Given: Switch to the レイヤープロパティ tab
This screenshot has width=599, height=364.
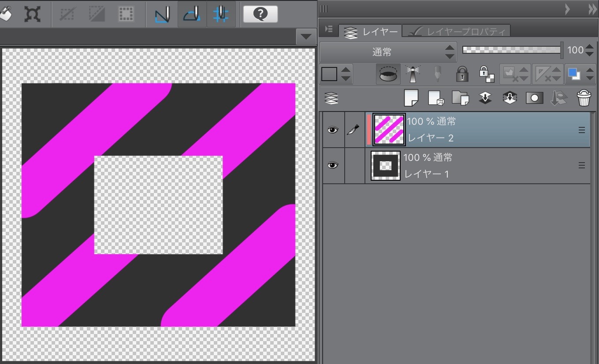Looking at the screenshot, I should click(x=458, y=31).
